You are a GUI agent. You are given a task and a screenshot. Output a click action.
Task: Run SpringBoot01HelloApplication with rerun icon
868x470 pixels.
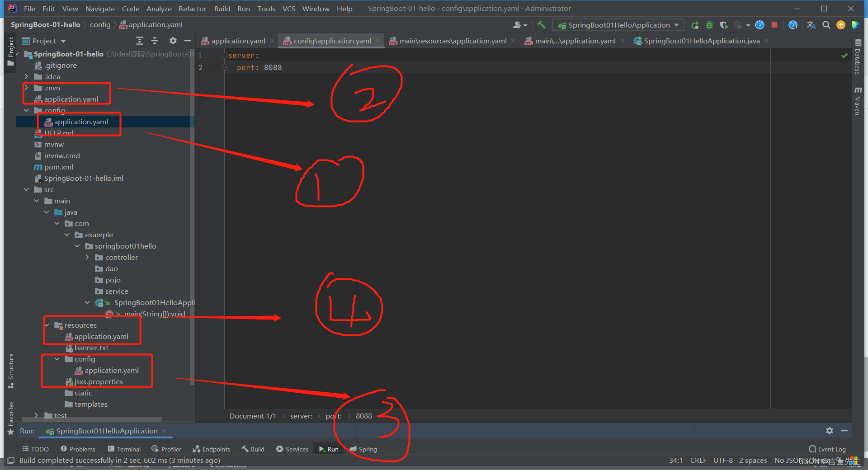click(x=695, y=25)
